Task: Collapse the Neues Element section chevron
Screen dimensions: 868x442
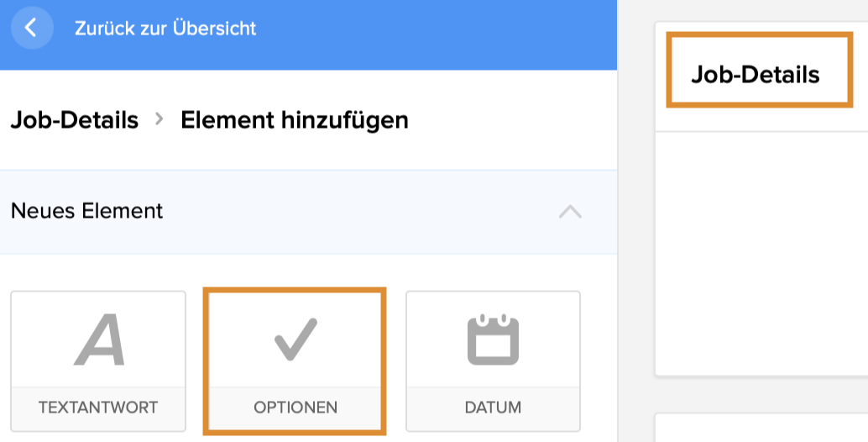Action: [x=570, y=211]
